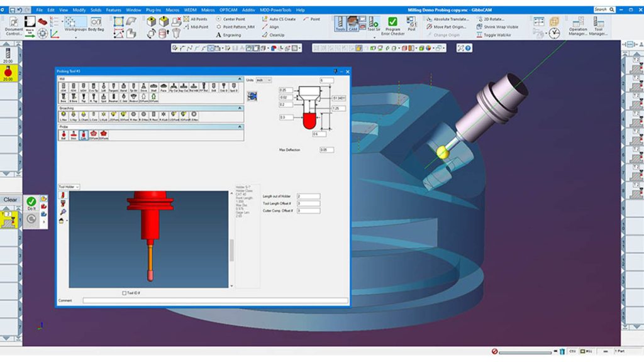Open the Solids menu
Image resolution: width=644 pixels, height=362 pixels.
coord(96,10)
